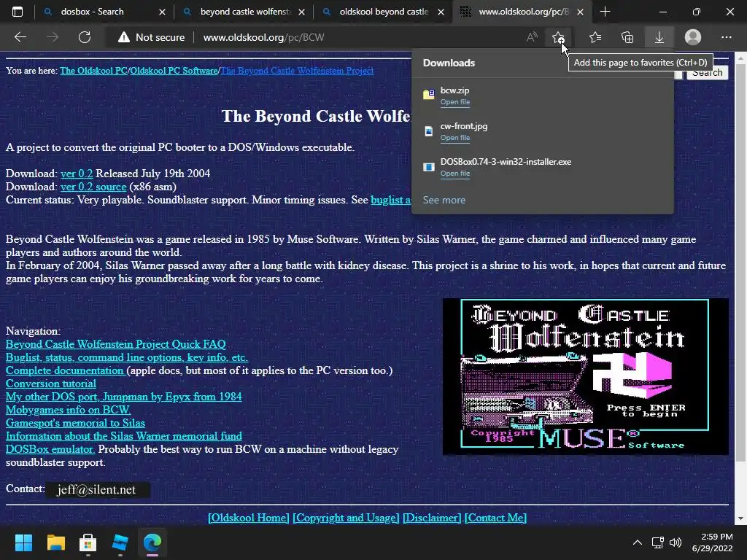Close the dosbox - Search tab
The width and height of the screenshot is (747, 560).
coord(162,12)
